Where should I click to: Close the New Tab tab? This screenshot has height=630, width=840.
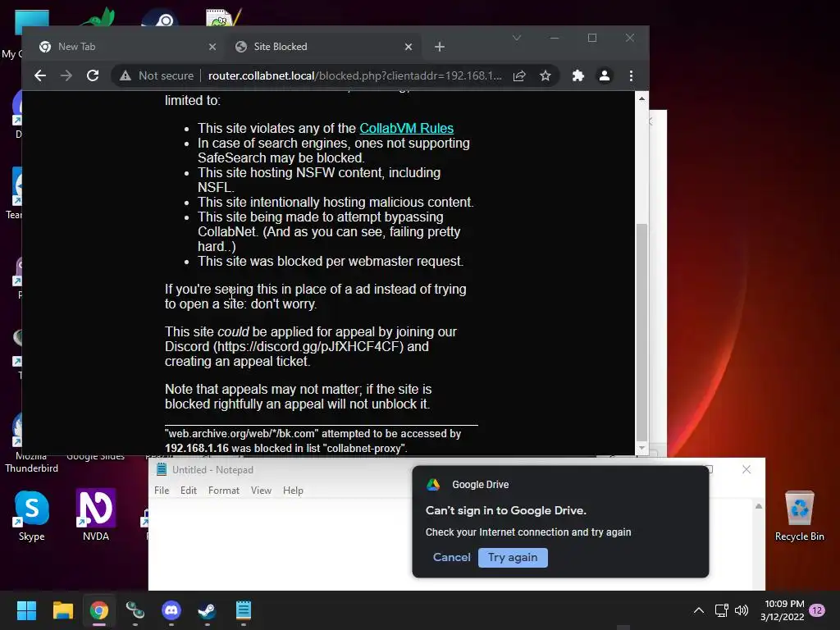pyautogui.click(x=212, y=47)
